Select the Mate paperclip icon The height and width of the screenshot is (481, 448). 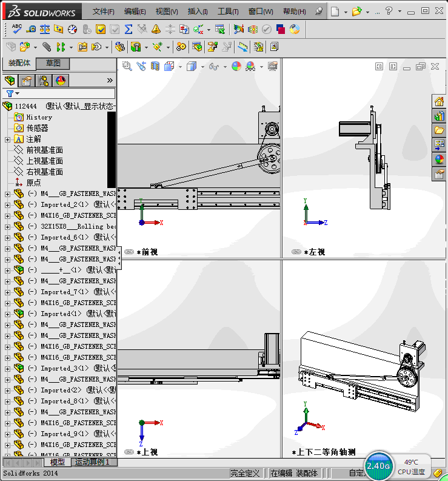pyautogui.click(x=47, y=47)
